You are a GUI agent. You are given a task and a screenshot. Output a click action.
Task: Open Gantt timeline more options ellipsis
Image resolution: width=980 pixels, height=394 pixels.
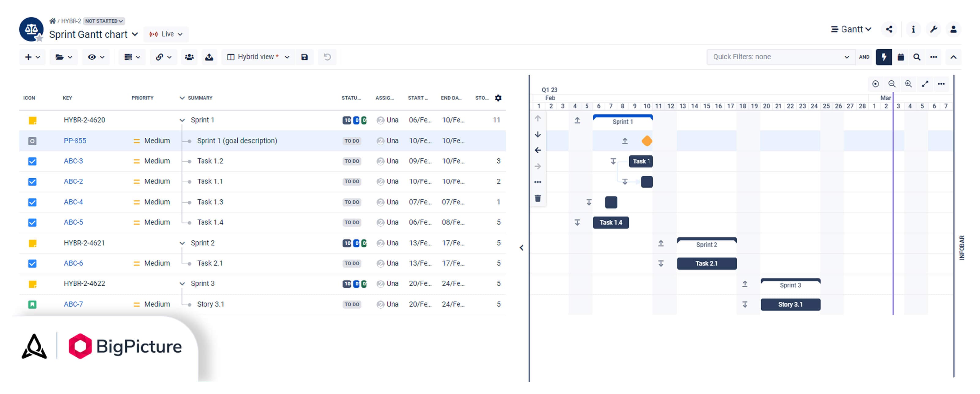pos(941,84)
